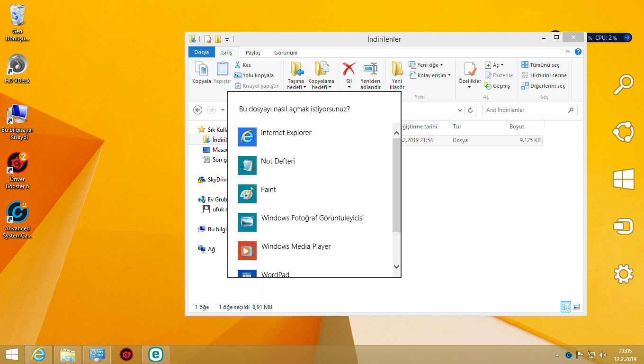Open the Quick Access Toolbar customize dropdown
This screenshot has width=644, height=364.
pos(227,39)
